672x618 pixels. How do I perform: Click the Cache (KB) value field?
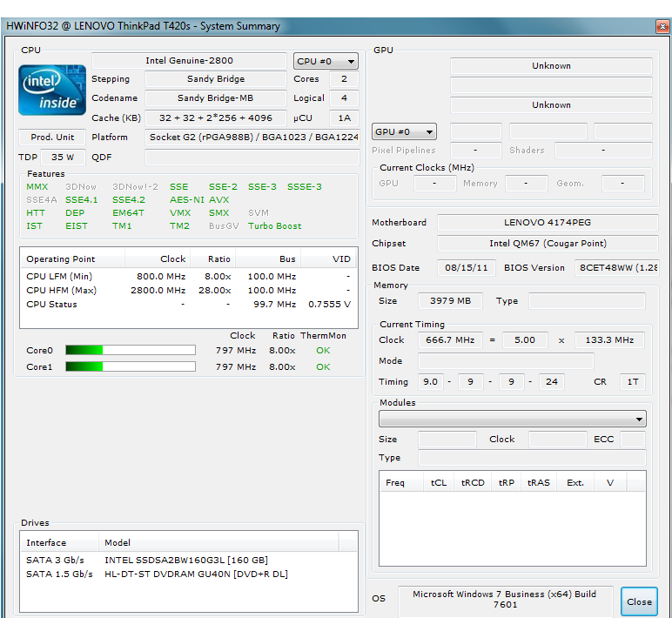(x=216, y=118)
